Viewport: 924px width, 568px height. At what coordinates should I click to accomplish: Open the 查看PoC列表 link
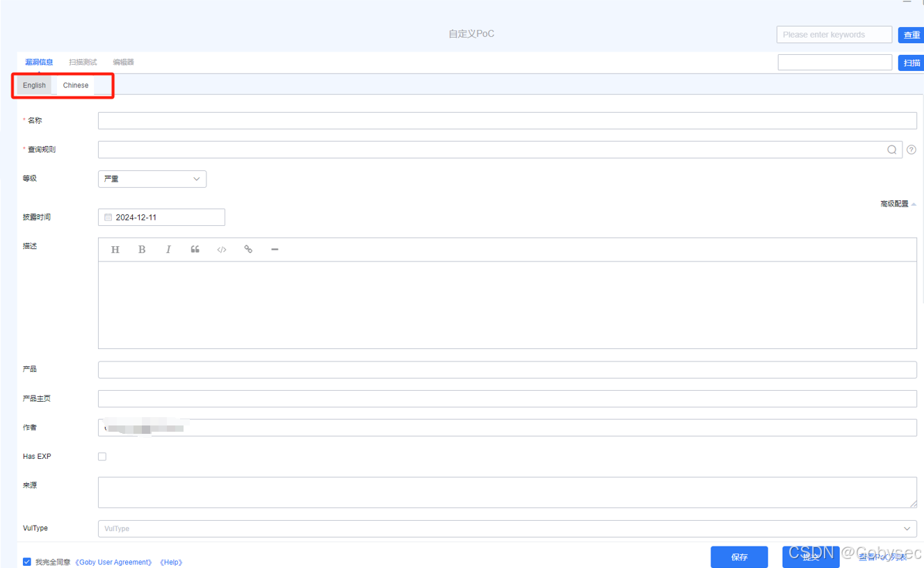(x=883, y=557)
